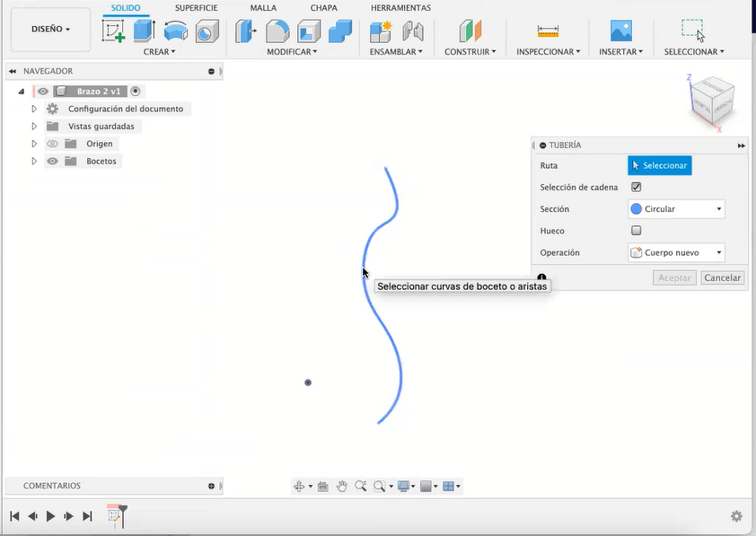Open the Viewports layout icon
This screenshot has height=536, width=756.
pyautogui.click(x=448, y=487)
